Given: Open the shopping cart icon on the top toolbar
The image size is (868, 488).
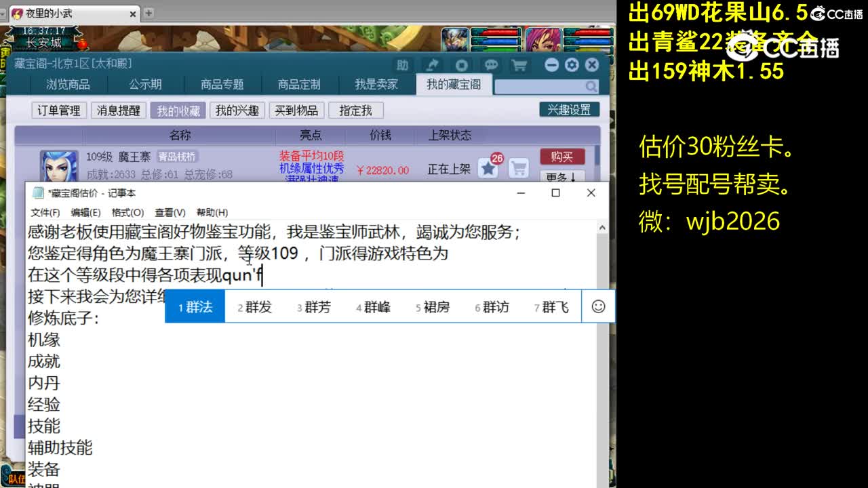Looking at the screenshot, I should [519, 65].
